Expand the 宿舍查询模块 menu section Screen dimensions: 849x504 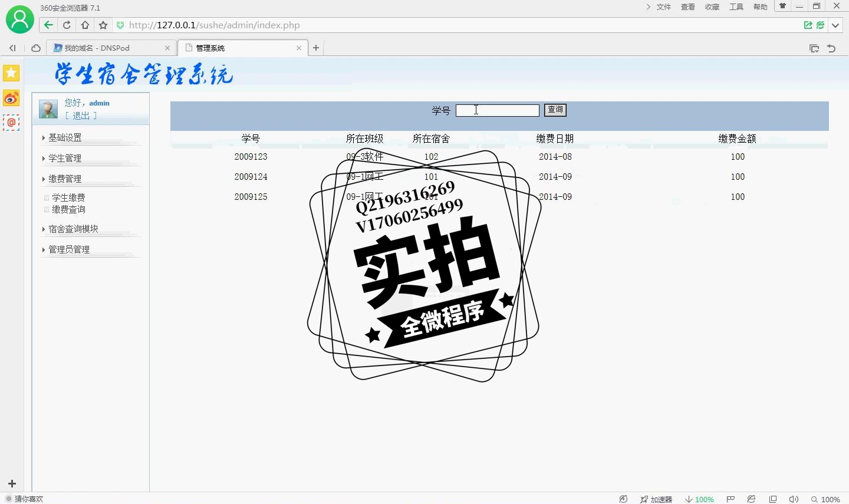point(73,229)
